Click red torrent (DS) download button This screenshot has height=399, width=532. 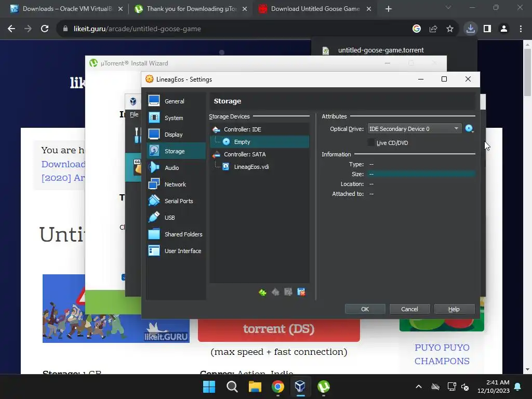279,329
